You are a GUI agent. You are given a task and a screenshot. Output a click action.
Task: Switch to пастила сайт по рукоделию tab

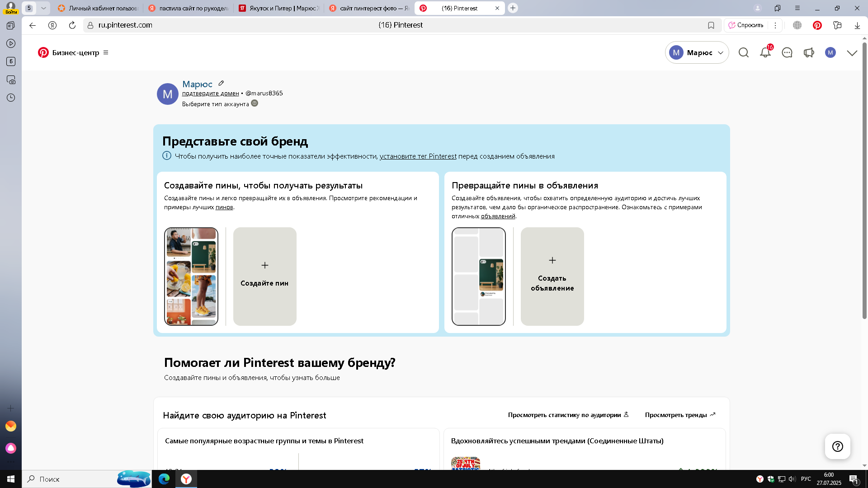point(189,8)
